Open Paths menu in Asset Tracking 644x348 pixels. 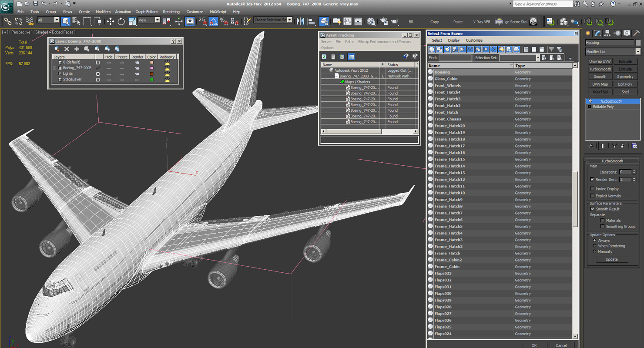[x=349, y=42]
